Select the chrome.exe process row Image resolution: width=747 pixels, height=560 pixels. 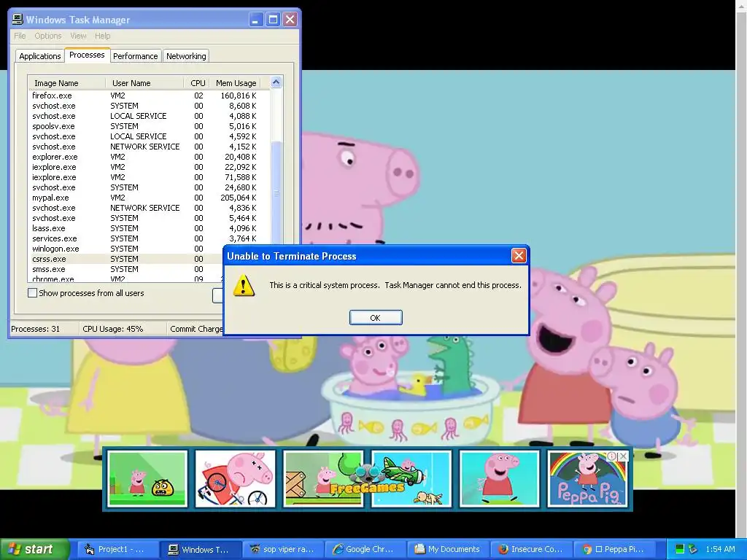126,279
